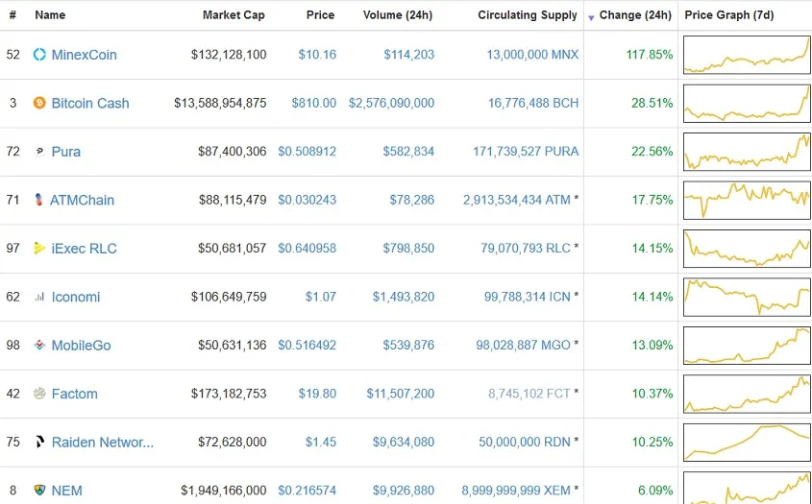Click Pura price $0.508912
812x504 pixels.
point(308,152)
